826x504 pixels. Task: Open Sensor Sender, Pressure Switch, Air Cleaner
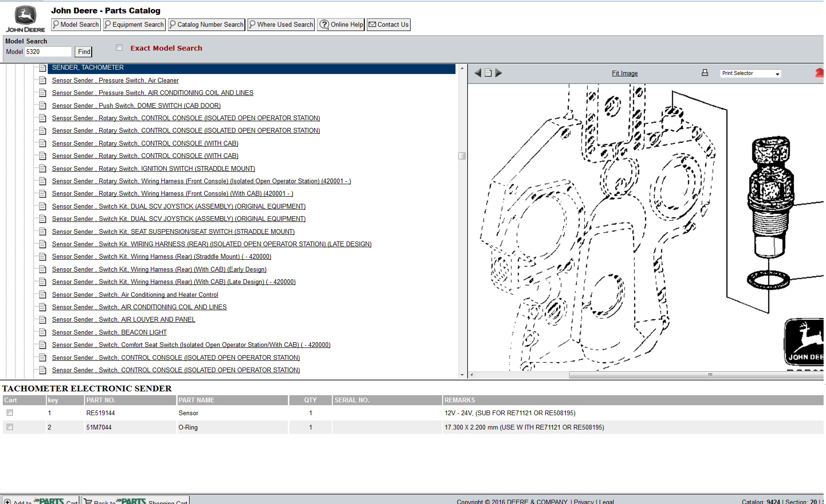pyautogui.click(x=115, y=81)
